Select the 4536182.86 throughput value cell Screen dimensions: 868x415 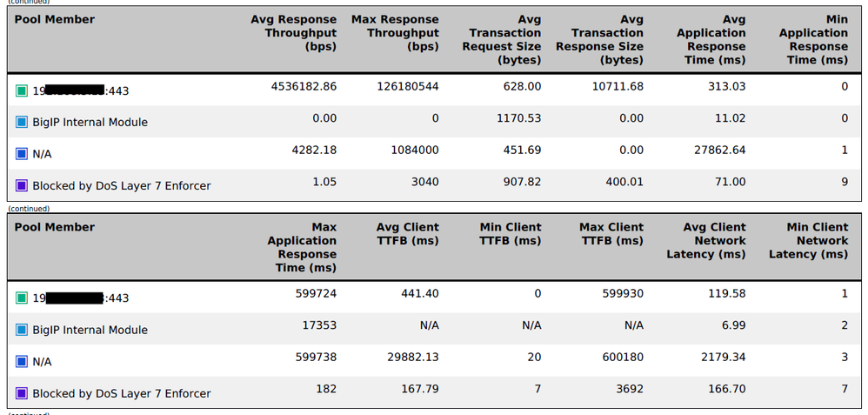click(304, 87)
